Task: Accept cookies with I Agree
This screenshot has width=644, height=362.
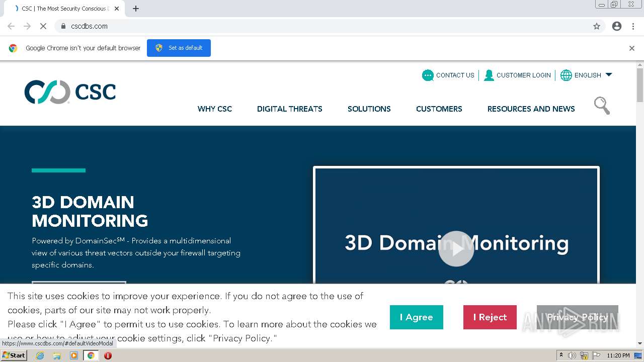Action: point(417,317)
